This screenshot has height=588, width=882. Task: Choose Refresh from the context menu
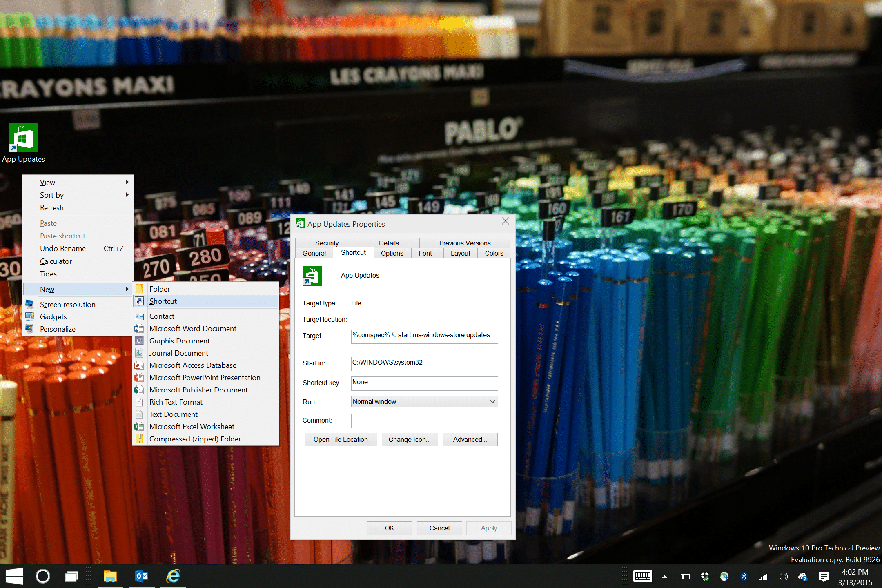coord(78,207)
